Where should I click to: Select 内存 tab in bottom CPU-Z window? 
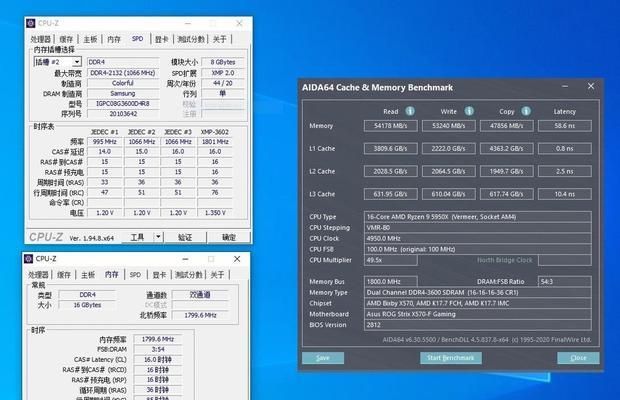[x=112, y=274]
